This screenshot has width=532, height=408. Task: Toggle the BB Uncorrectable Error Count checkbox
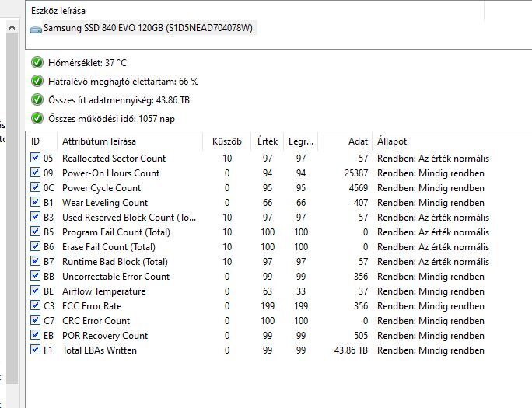tap(35, 276)
